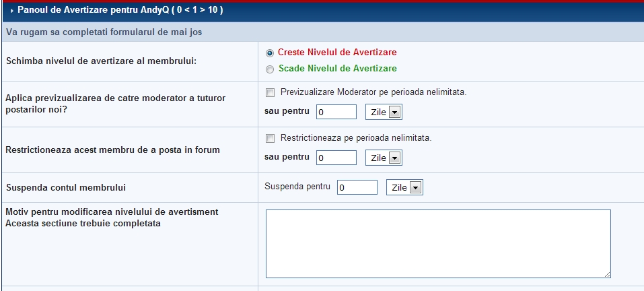
Task: Click the arrow icon beside Panoul de Avertizare
Action: 11,11
